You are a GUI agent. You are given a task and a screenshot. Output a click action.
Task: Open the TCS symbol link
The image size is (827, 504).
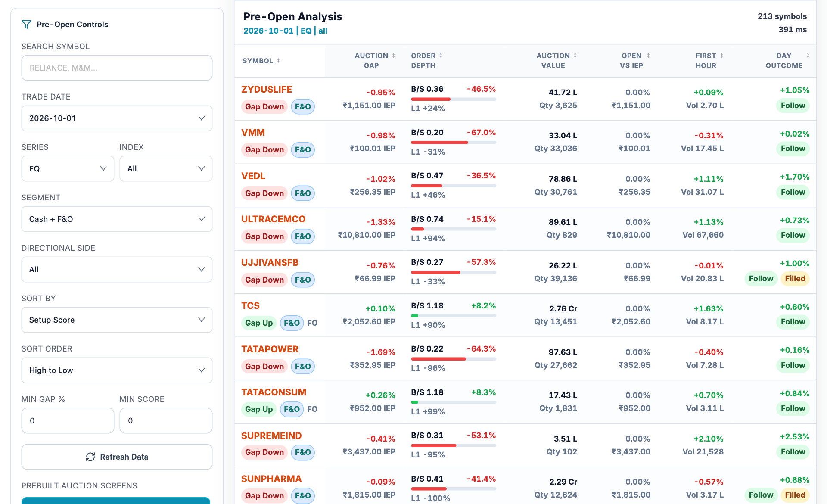[250, 305]
